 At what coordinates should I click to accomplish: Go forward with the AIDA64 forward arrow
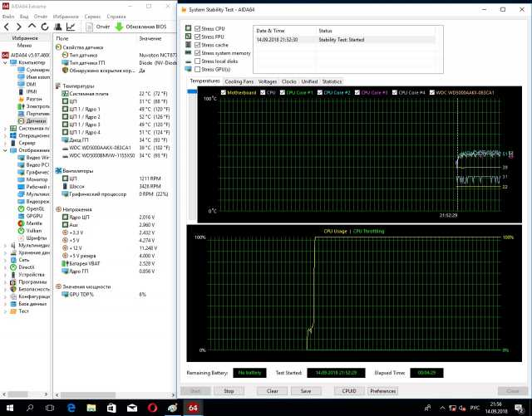click(19, 27)
